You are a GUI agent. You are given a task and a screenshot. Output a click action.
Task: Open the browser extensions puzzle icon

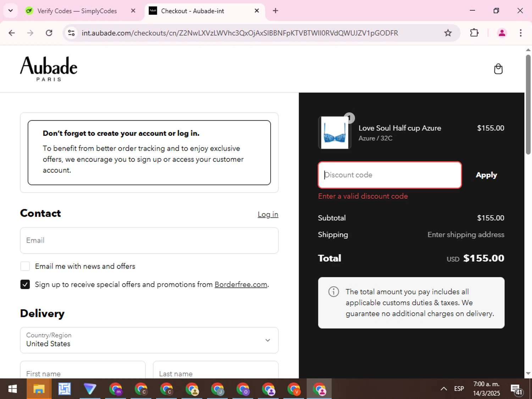coord(474,33)
